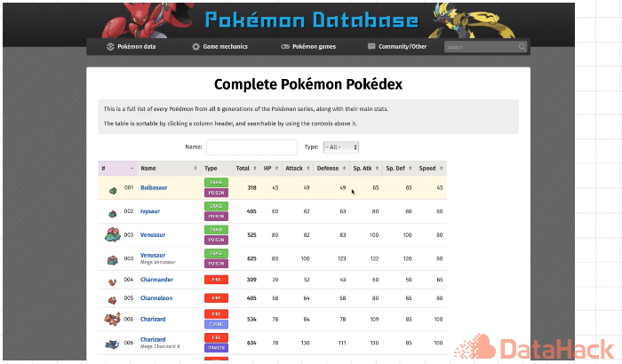Sort table by # column

click(x=117, y=169)
